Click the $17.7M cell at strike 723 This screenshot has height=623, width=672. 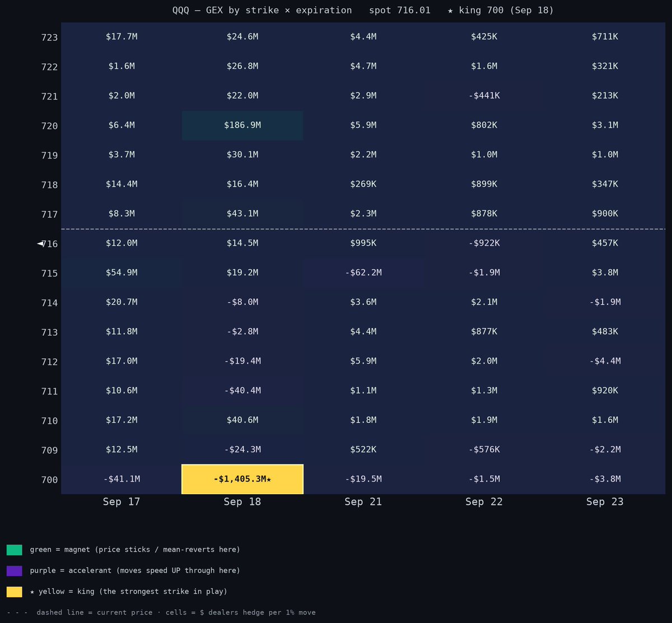[122, 37]
